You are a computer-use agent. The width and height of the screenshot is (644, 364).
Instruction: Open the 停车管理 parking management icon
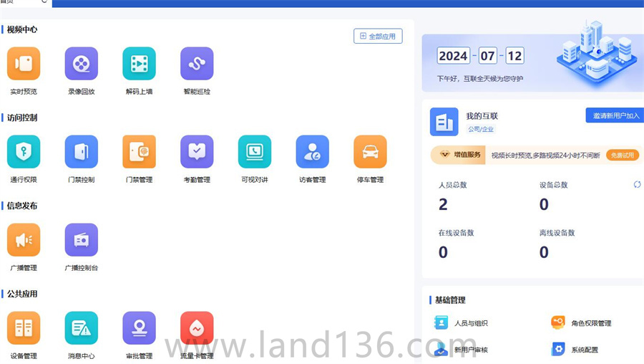coord(370,152)
